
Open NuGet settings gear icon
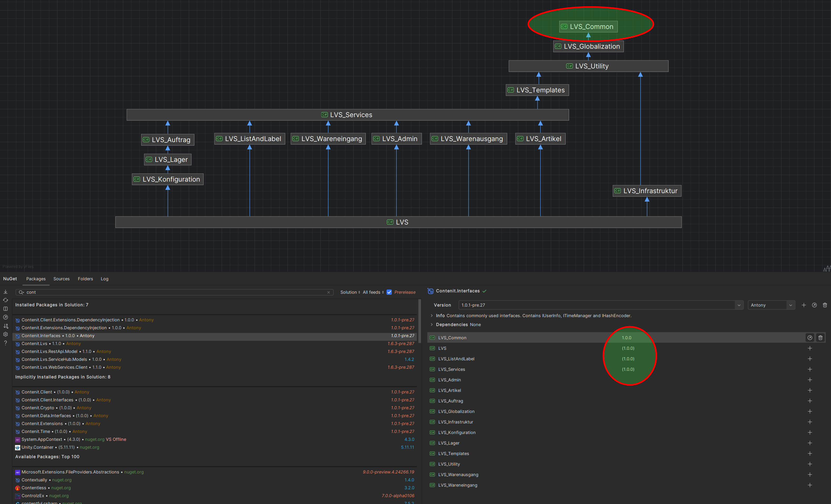5,335
